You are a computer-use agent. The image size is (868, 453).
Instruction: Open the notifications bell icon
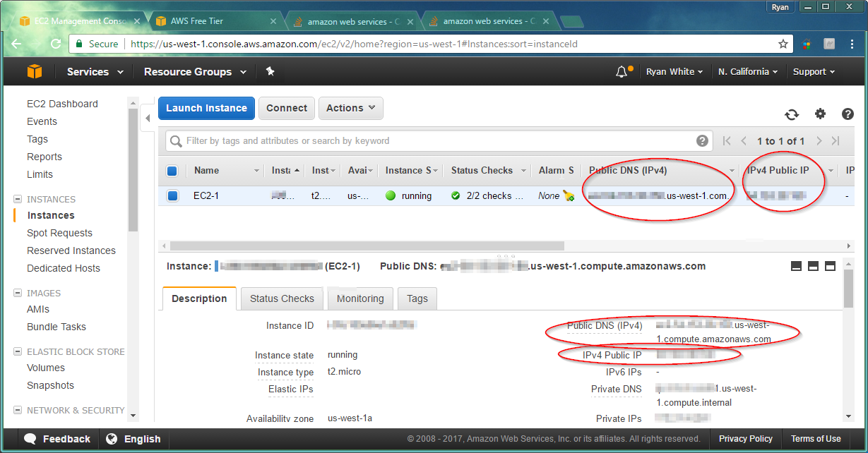622,72
